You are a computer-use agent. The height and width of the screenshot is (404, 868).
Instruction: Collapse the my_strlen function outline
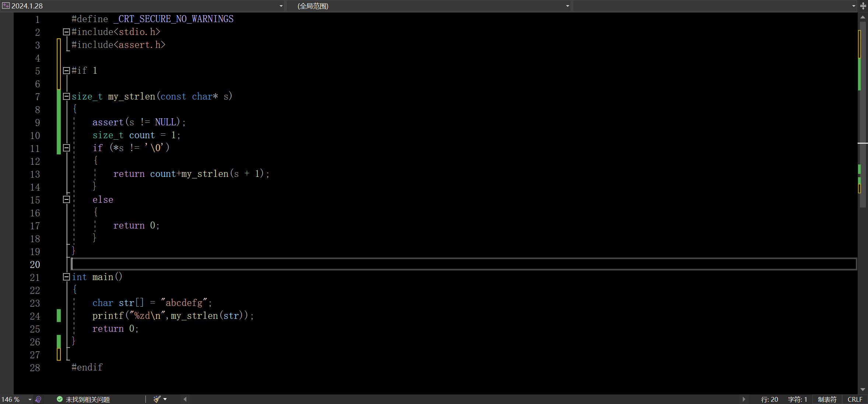click(x=66, y=97)
